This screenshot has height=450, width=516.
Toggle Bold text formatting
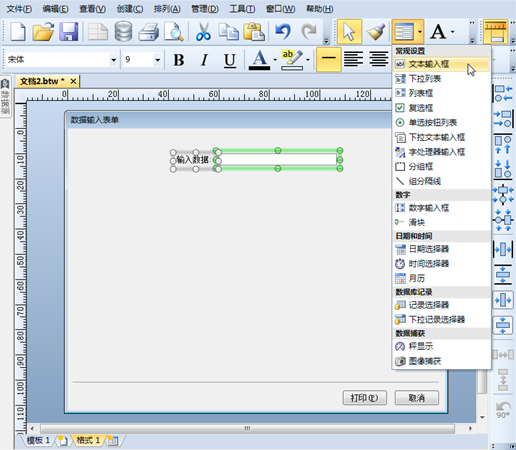[179, 60]
